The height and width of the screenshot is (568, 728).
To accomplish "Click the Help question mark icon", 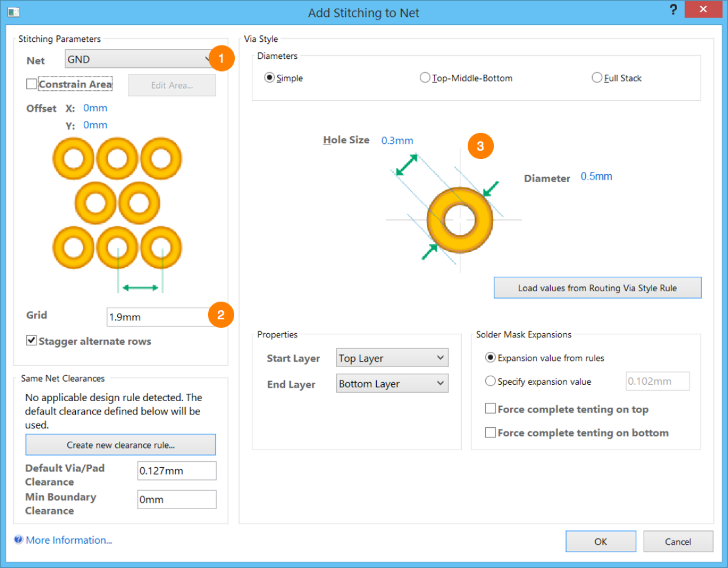I will [x=673, y=9].
